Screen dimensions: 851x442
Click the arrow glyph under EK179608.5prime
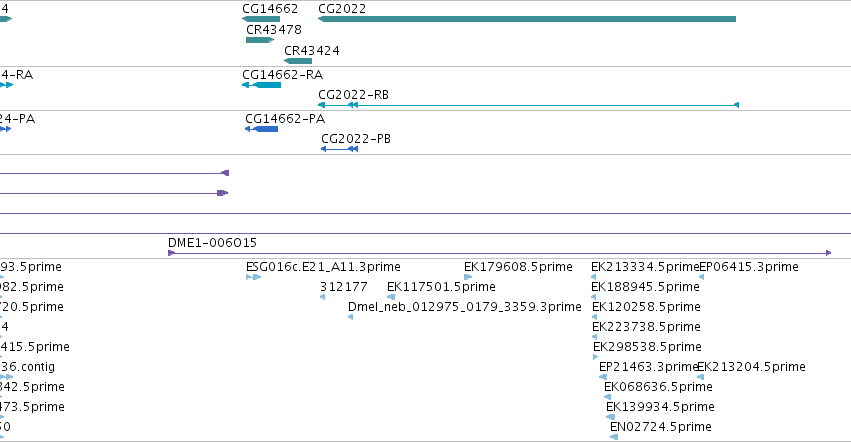468,277
